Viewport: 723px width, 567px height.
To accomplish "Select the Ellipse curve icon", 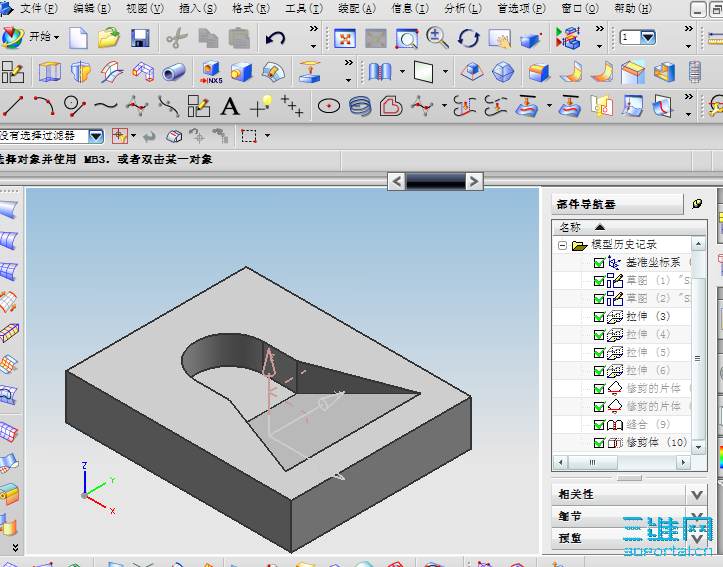I will pyautogui.click(x=329, y=106).
